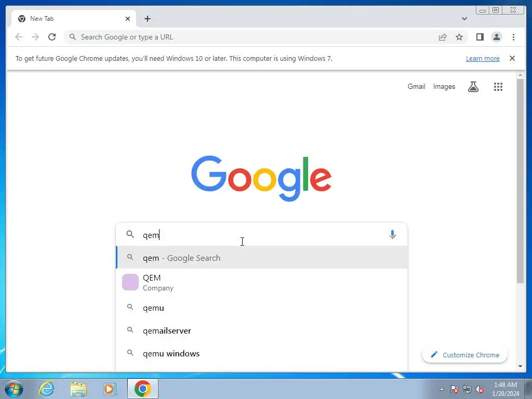The width and height of the screenshot is (532, 399).
Task: Click the voice search microphone
Action: pyautogui.click(x=393, y=234)
